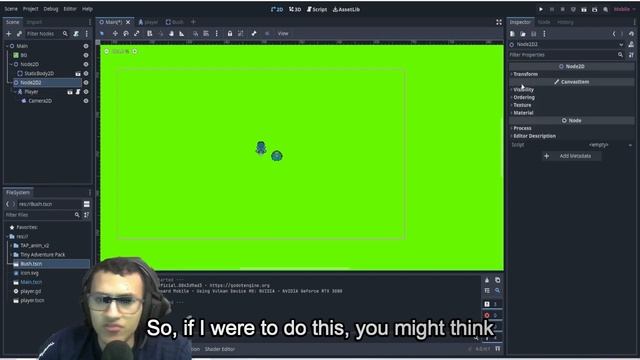Open the Mobile renderer dropdown

[624, 9]
